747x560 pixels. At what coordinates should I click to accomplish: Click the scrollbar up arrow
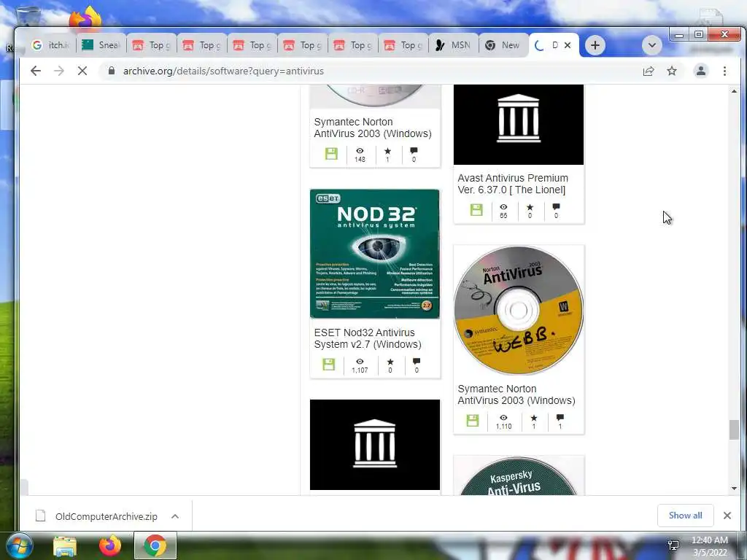click(x=734, y=91)
